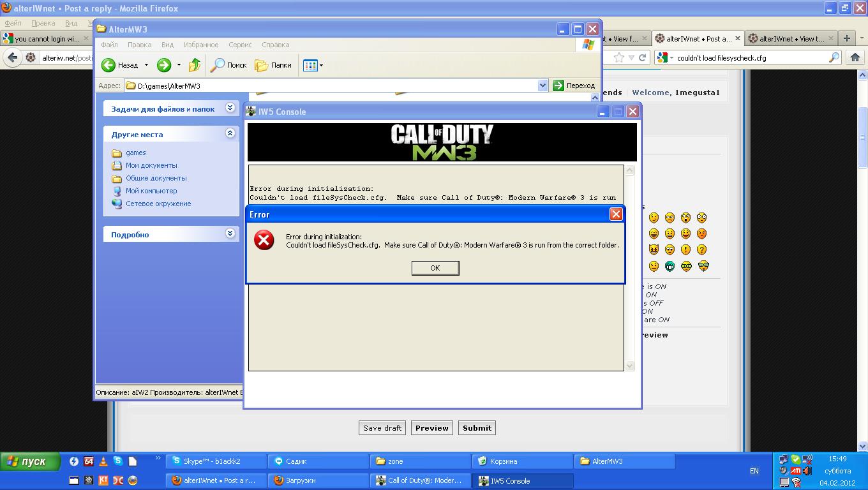Toggle the Папки folders pane button
The width and height of the screenshot is (868, 490).
pyautogui.click(x=273, y=65)
